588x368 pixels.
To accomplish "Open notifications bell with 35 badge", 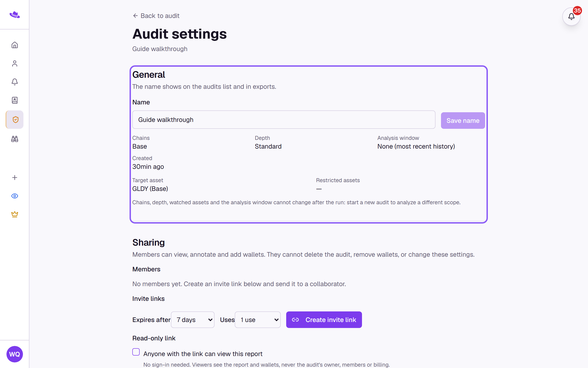I will (571, 17).
